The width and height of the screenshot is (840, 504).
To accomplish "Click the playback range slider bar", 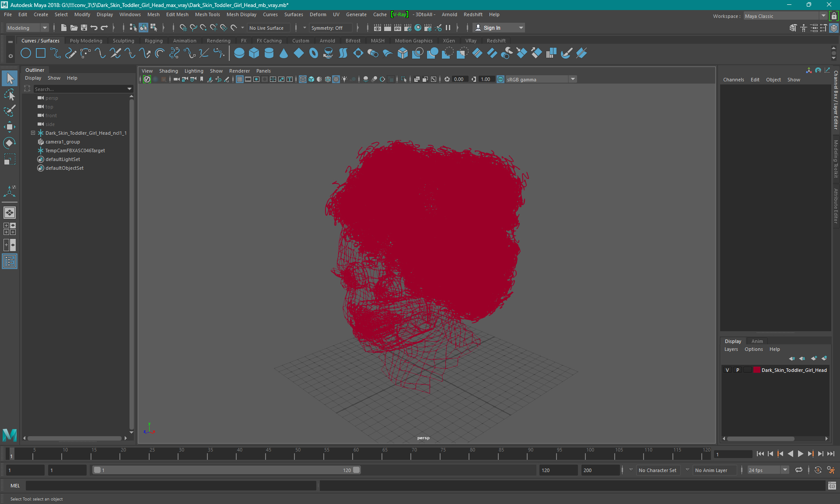I will (x=227, y=470).
